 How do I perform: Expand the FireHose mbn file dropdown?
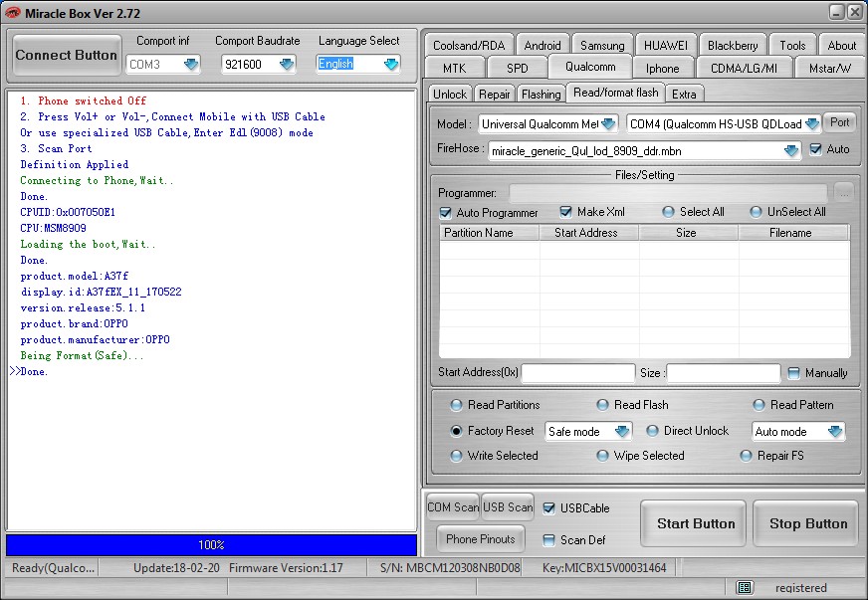coord(791,150)
